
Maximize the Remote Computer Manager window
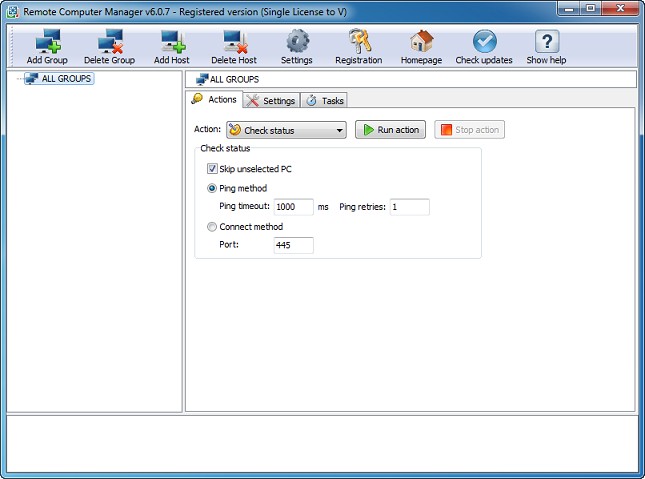click(591, 8)
